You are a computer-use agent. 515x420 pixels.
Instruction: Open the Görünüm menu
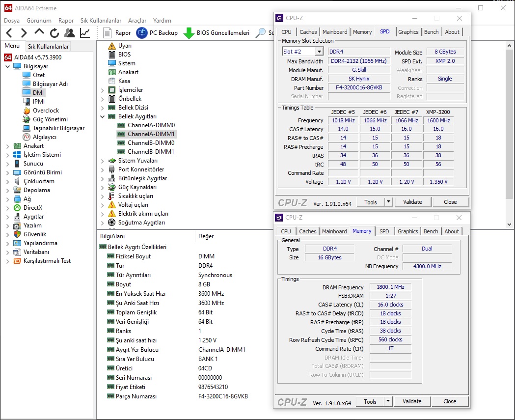tap(39, 20)
